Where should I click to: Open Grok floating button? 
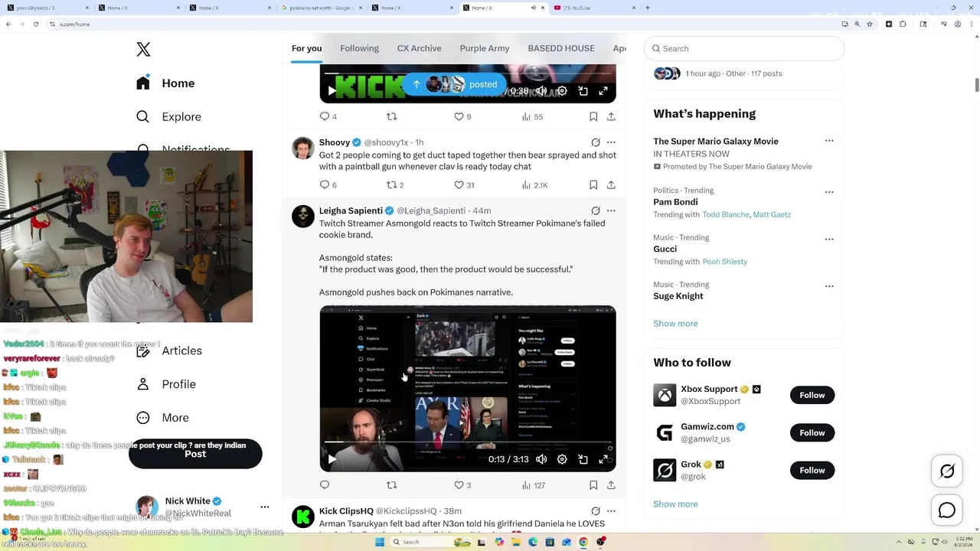(x=947, y=471)
